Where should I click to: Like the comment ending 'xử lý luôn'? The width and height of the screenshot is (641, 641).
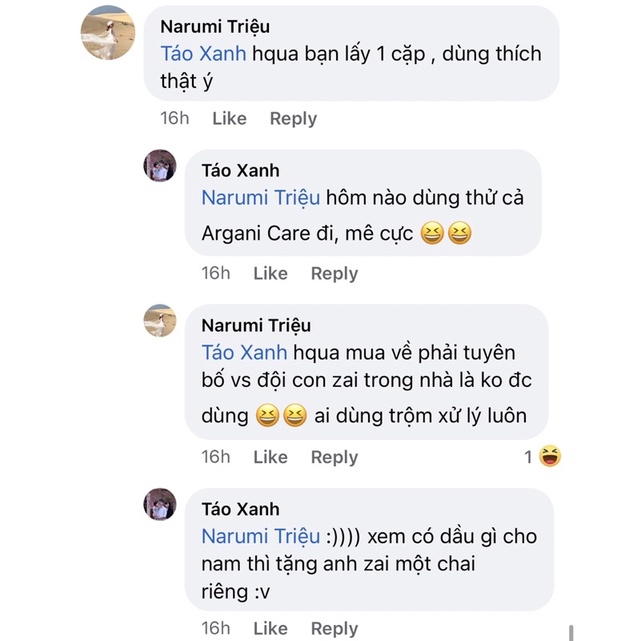(270, 457)
